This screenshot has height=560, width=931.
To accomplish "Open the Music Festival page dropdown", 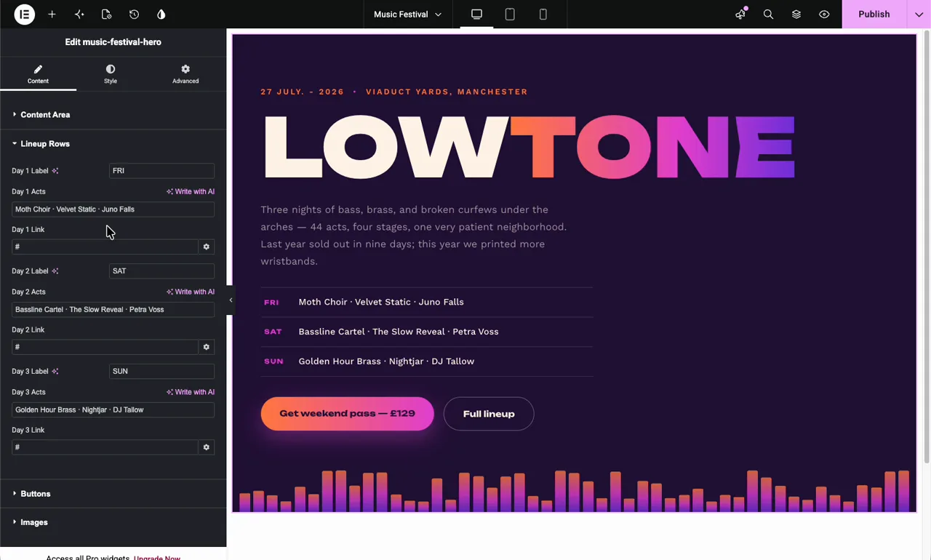I will point(407,14).
